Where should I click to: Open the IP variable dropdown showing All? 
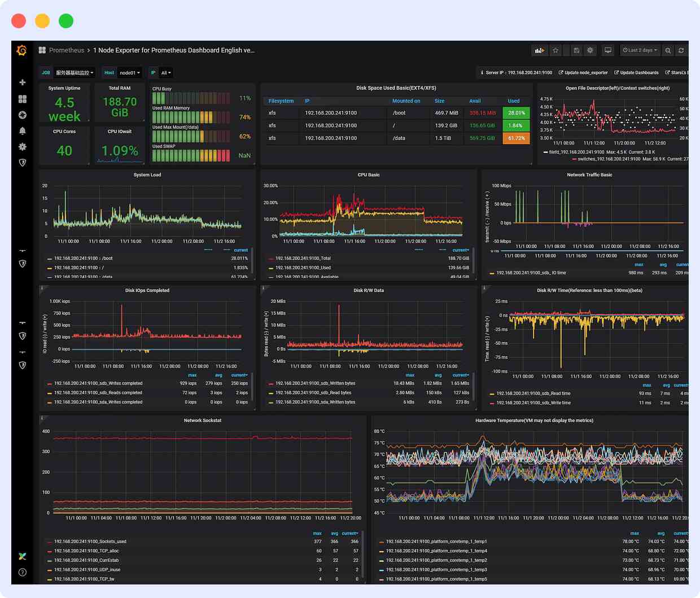pos(167,73)
